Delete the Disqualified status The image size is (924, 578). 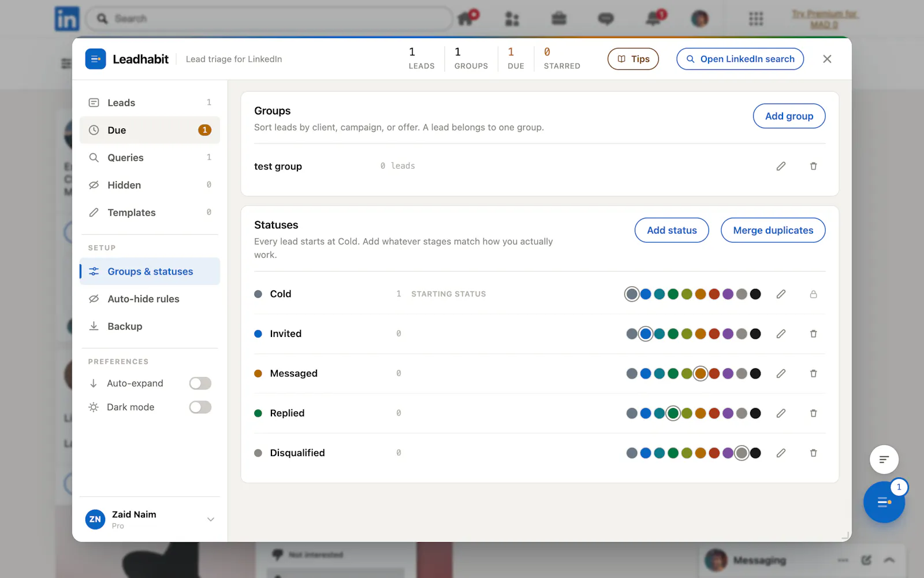813,453
